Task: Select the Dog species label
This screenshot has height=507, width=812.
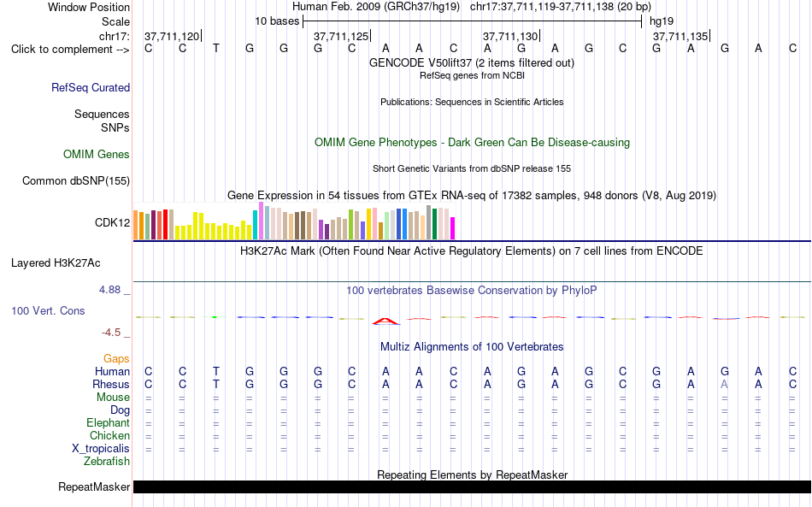Action: pos(121,410)
